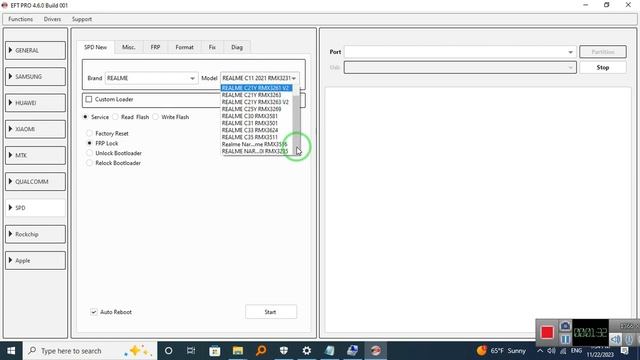Viewport: 640px width, 360px height.
Task: Expand the GENERAL sidebar section
Action: pyautogui.click(x=36, y=50)
